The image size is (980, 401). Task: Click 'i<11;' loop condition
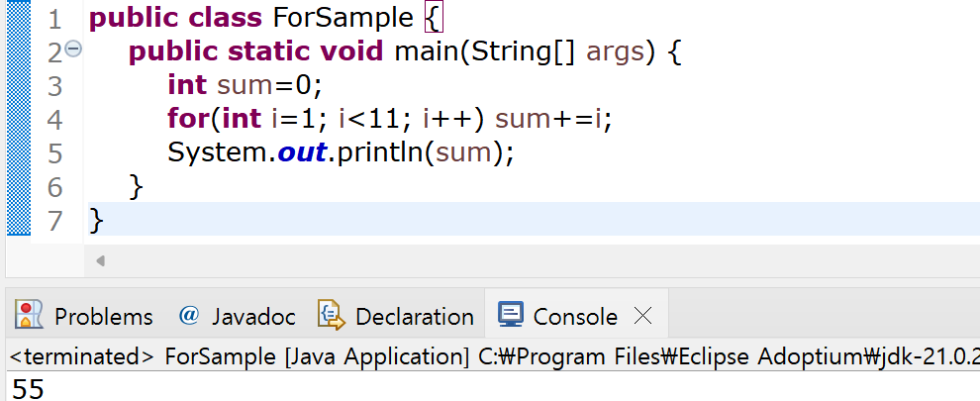tap(375, 119)
